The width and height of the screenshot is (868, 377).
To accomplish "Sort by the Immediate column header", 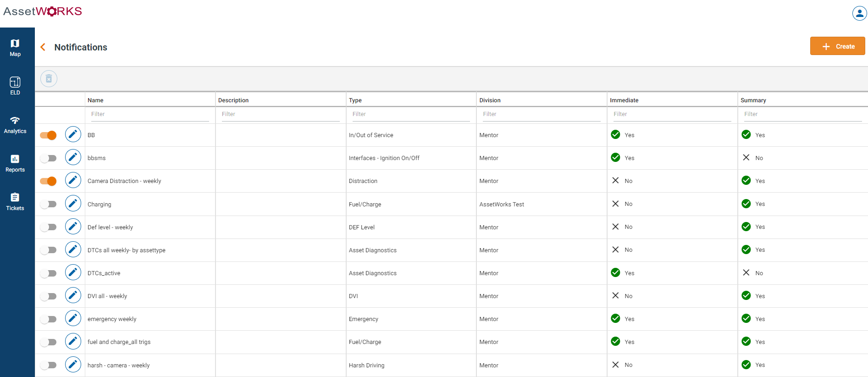I will [624, 100].
